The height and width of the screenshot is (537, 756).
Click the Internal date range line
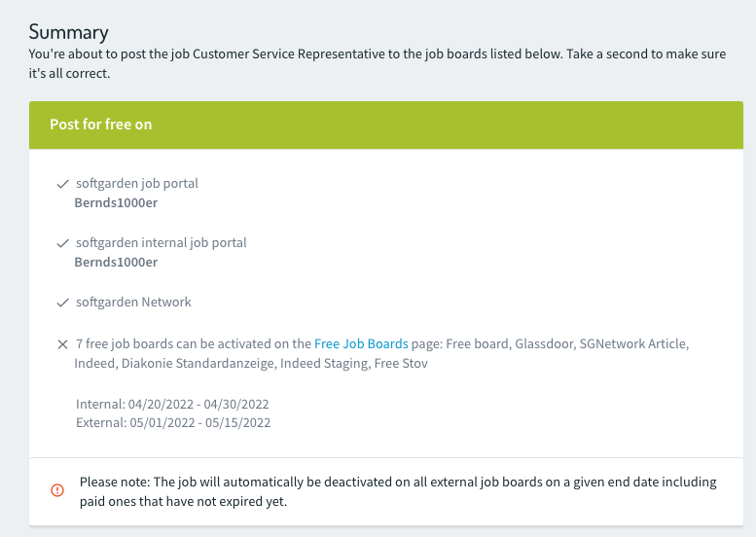(172, 404)
